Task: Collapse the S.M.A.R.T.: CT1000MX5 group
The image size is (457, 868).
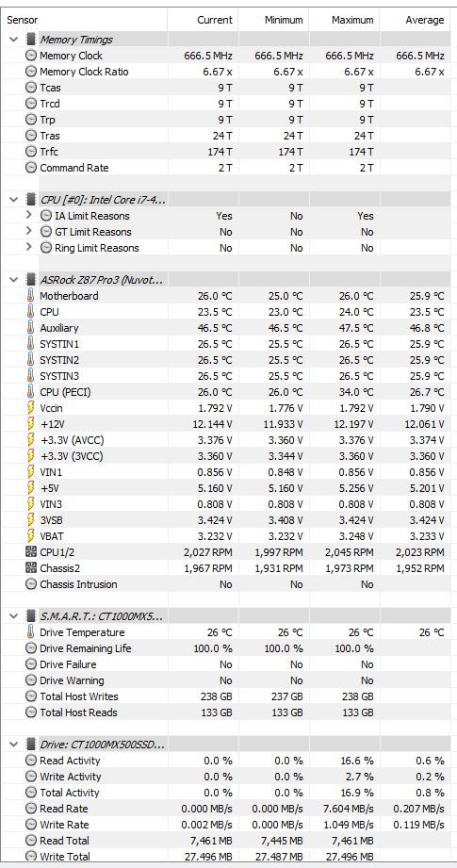Action: 14,616
